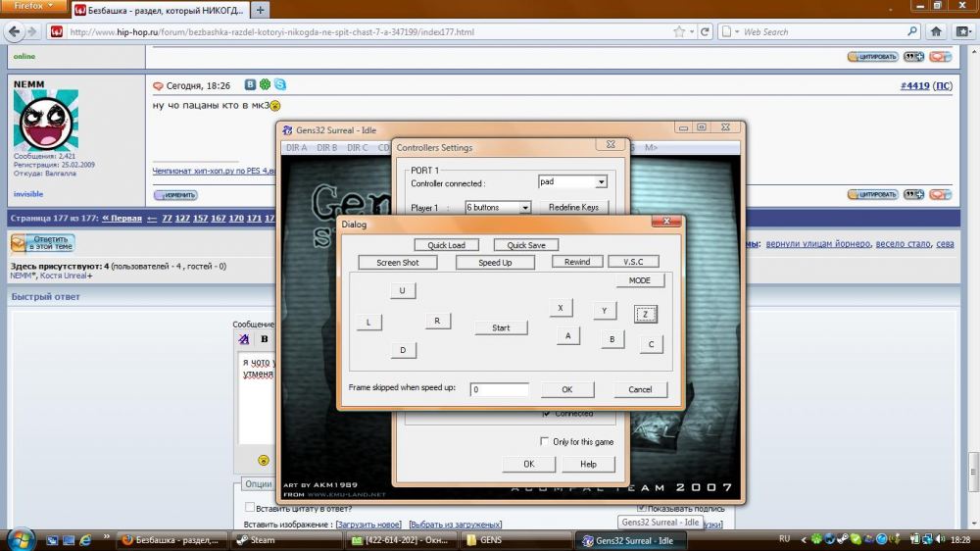The width and height of the screenshot is (980, 551).
Task: Go to « Первая page link
Action: [122, 219]
